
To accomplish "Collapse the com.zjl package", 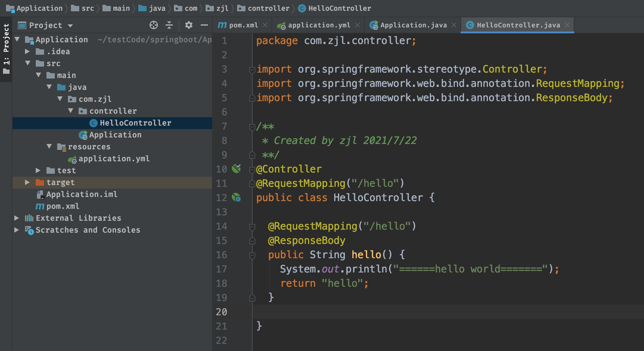I will pyautogui.click(x=60, y=99).
